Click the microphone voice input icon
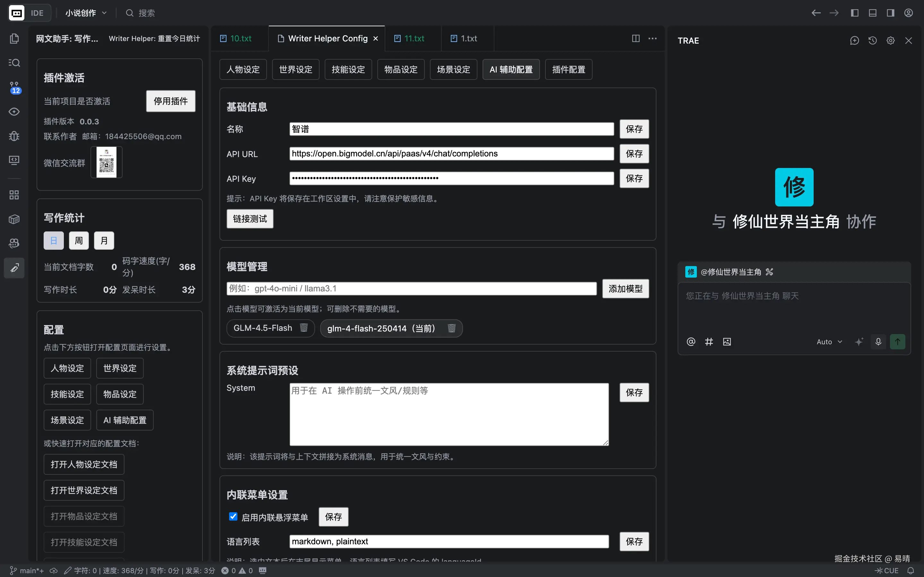 tap(878, 341)
